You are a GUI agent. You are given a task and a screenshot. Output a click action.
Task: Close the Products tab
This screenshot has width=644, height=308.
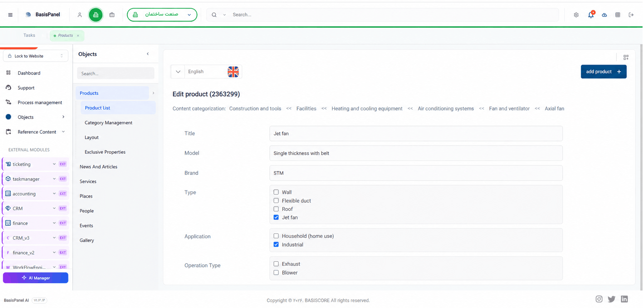click(x=78, y=35)
